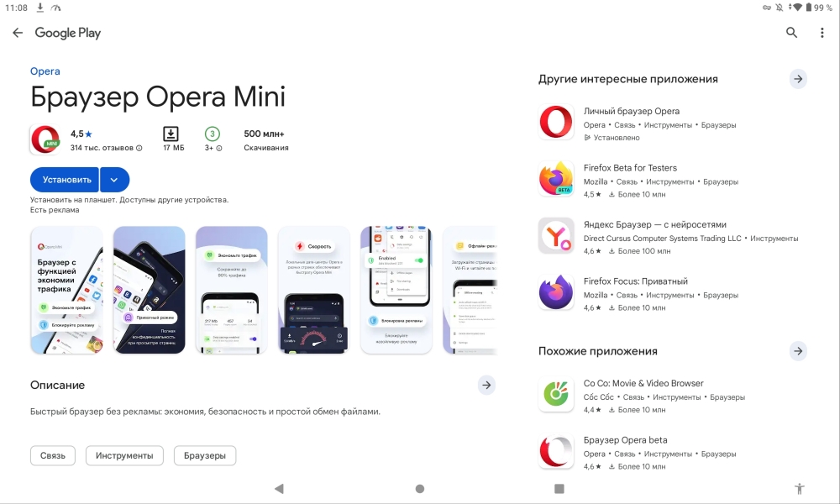Expand Другие интересные приложения arrow
840x504 pixels.
798,79
